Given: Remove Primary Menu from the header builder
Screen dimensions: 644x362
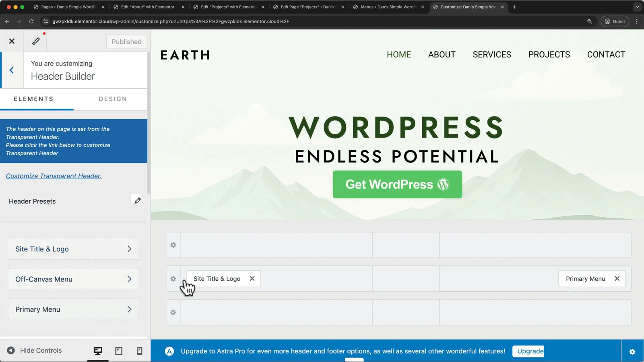Looking at the screenshot, I should pos(617,279).
